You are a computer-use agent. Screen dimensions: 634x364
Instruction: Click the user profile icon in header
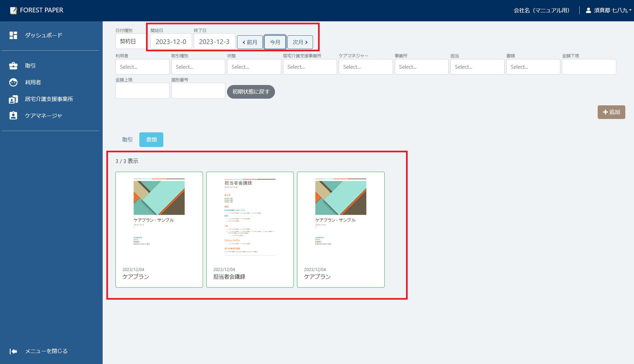click(x=588, y=10)
